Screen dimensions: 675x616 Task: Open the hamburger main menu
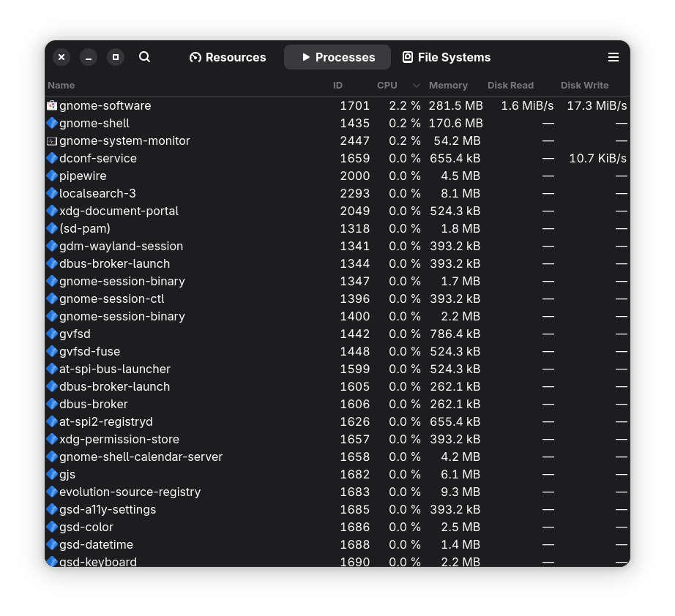613,57
